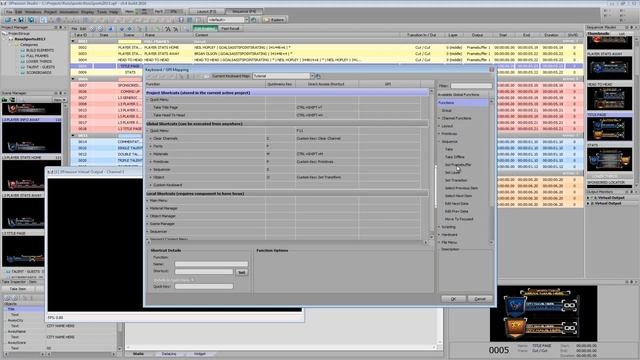
Task: Select FULL FRAMES category in Project Manager
Action: point(37,56)
